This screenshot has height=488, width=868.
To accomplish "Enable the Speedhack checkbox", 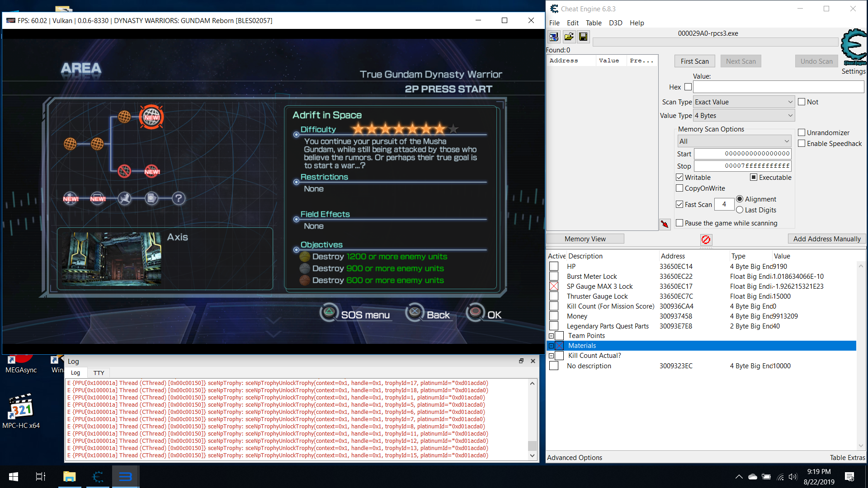I will (802, 143).
